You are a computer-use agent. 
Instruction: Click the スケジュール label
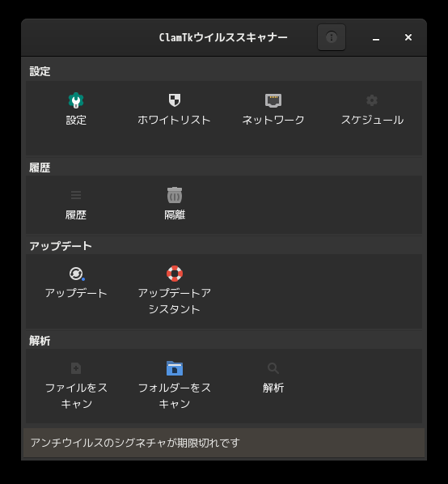click(x=372, y=120)
